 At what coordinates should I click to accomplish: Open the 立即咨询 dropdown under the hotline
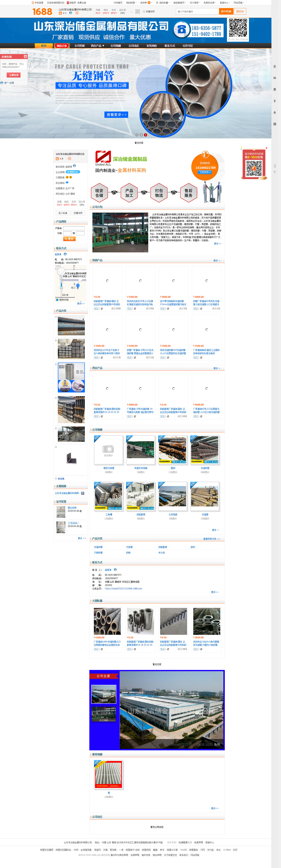205,172
